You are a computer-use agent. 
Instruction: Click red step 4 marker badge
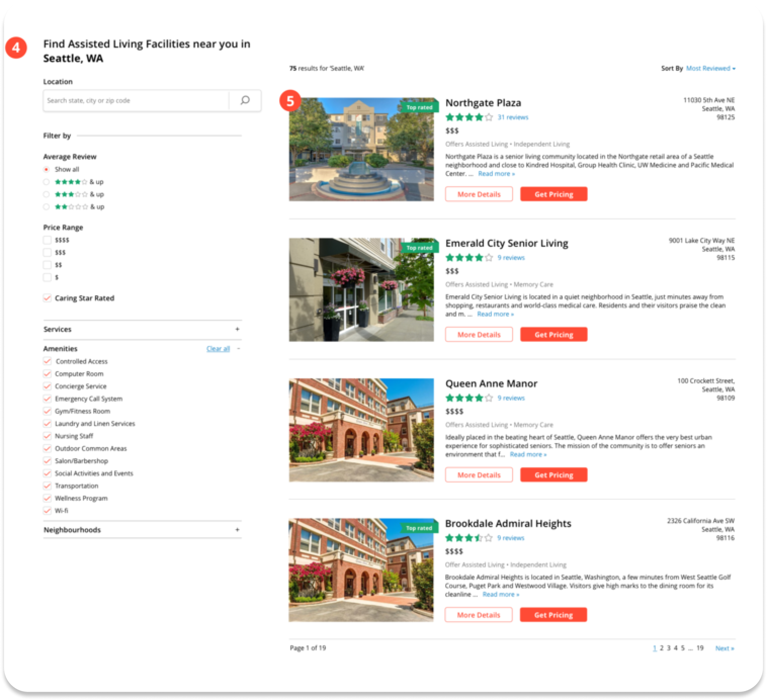(16, 48)
